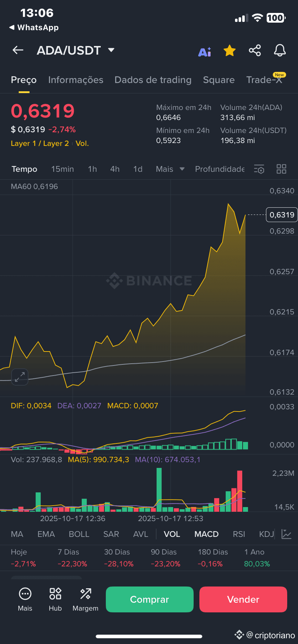Image resolution: width=298 pixels, height=644 pixels.
Task: Tap the Volume 24h(ADA) 313,66 mi
Action: point(238,118)
